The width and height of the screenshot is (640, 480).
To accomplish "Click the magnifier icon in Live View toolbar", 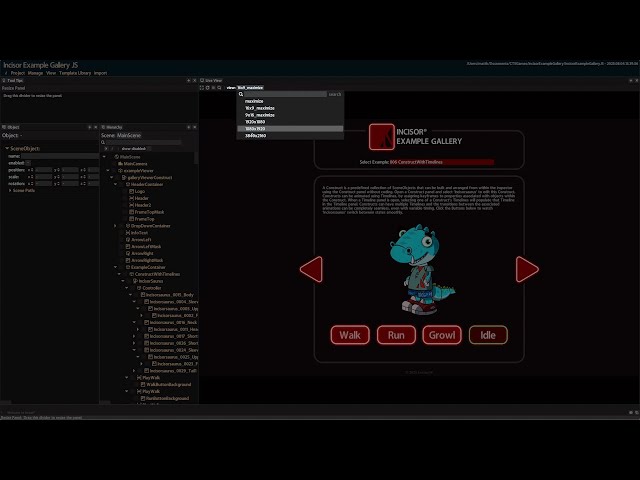I will coord(219,88).
